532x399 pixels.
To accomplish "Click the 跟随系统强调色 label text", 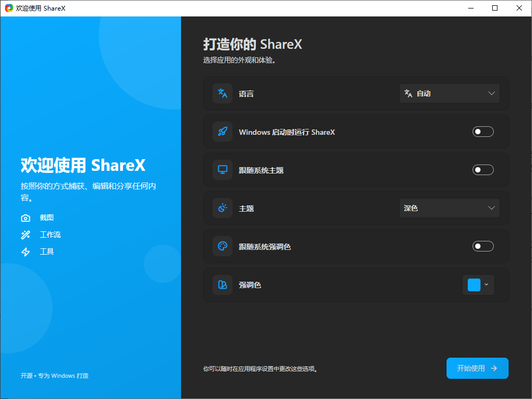I will tap(264, 247).
